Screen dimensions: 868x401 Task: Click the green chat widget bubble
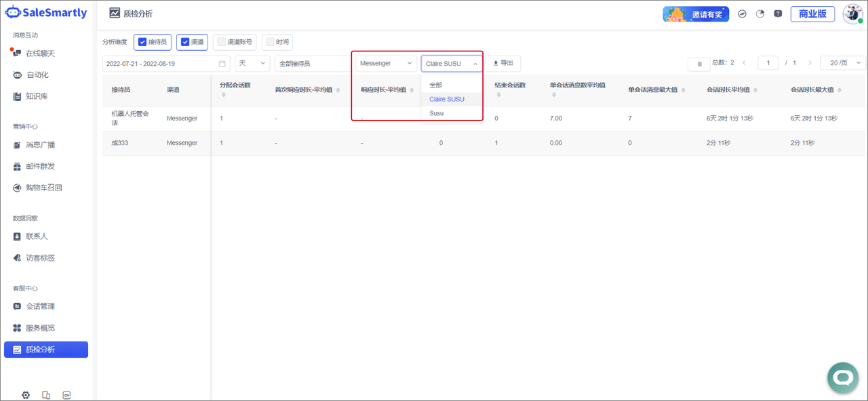click(843, 377)
